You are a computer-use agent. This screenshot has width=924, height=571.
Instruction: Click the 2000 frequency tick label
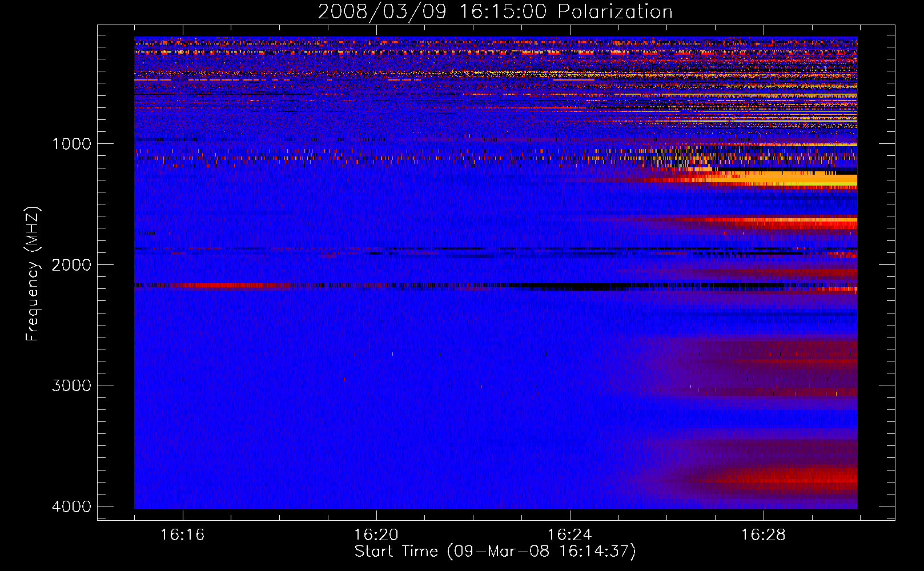(x=71, y=264)
